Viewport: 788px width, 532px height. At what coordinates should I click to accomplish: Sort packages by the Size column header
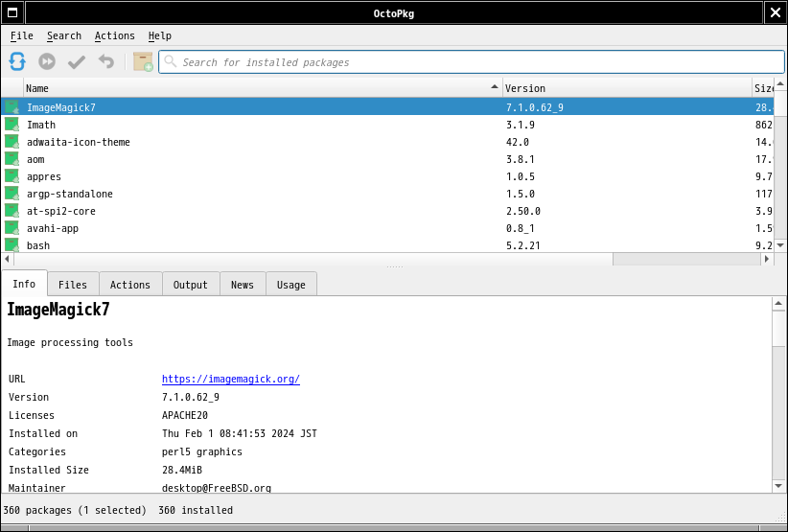(763, 88)
